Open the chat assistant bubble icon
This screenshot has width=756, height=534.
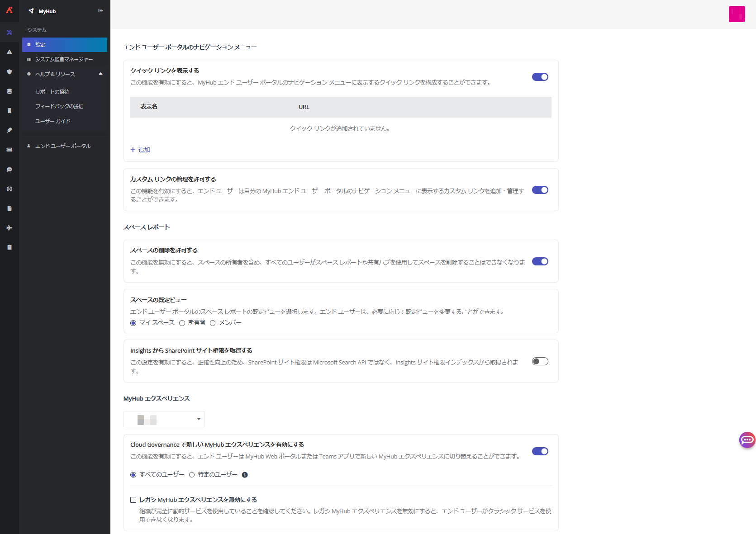coord(747,439)
